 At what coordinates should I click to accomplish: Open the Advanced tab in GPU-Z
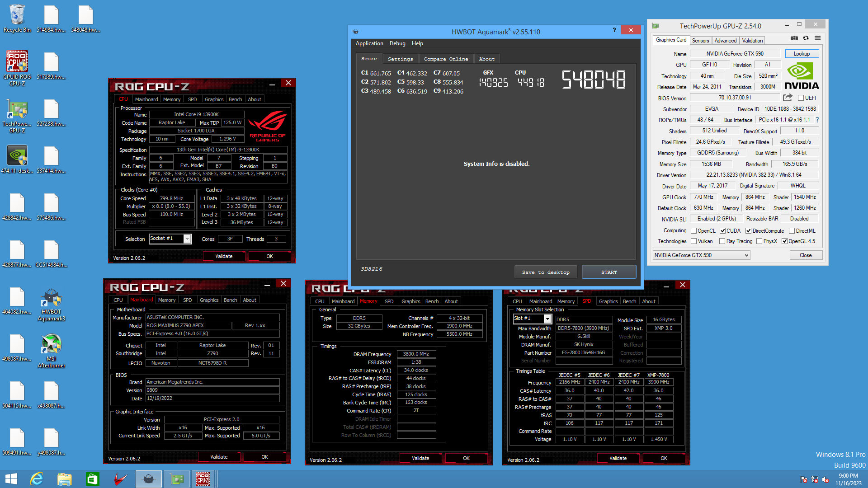pos(726,41)
